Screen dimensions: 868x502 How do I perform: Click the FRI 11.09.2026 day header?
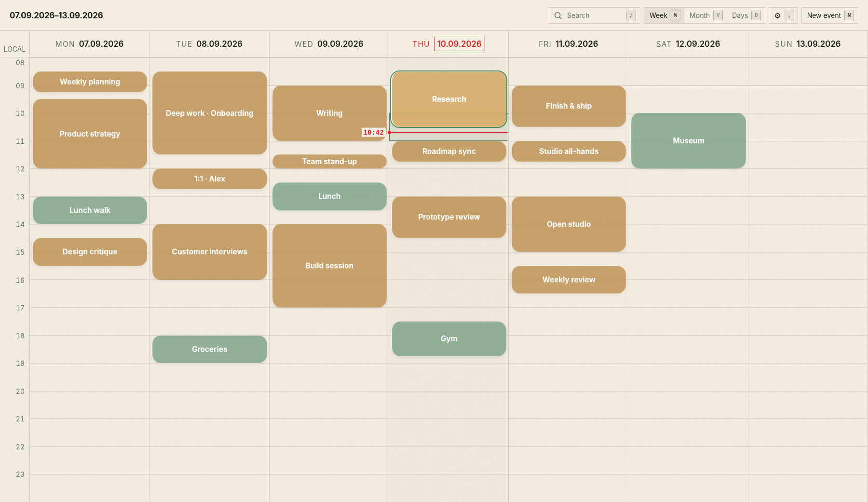(x=568, y=44)
